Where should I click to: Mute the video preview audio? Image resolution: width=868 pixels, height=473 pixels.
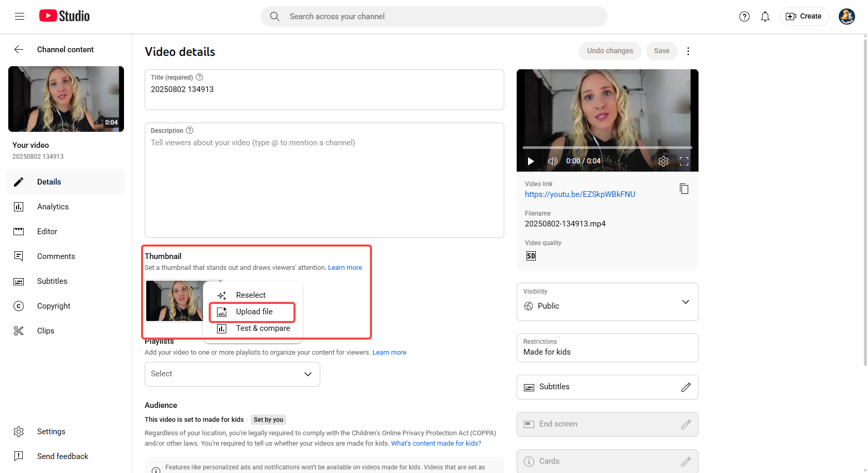point(552,161)
